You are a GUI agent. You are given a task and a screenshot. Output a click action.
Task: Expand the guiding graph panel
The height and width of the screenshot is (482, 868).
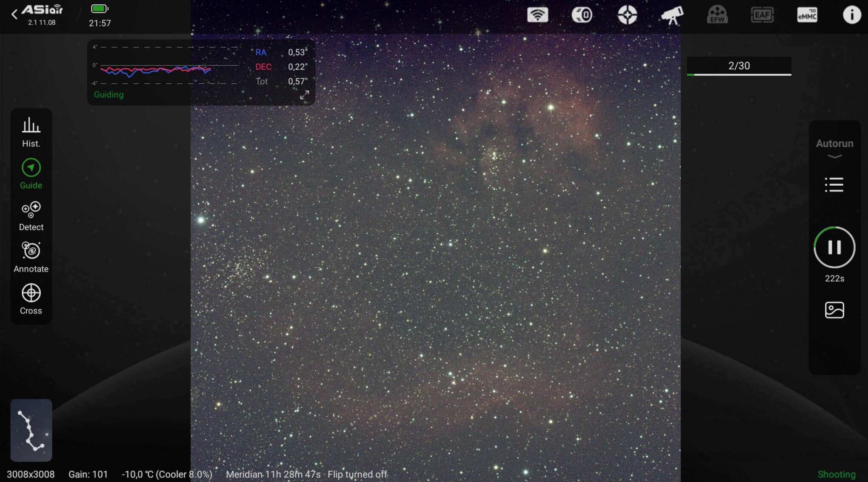pos(304,95)
